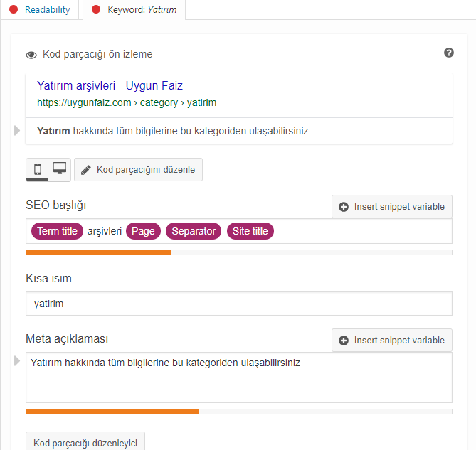Click the Kod parçacığı düzenleyici button
Screen dimensions: 476x450
[85, 442]
